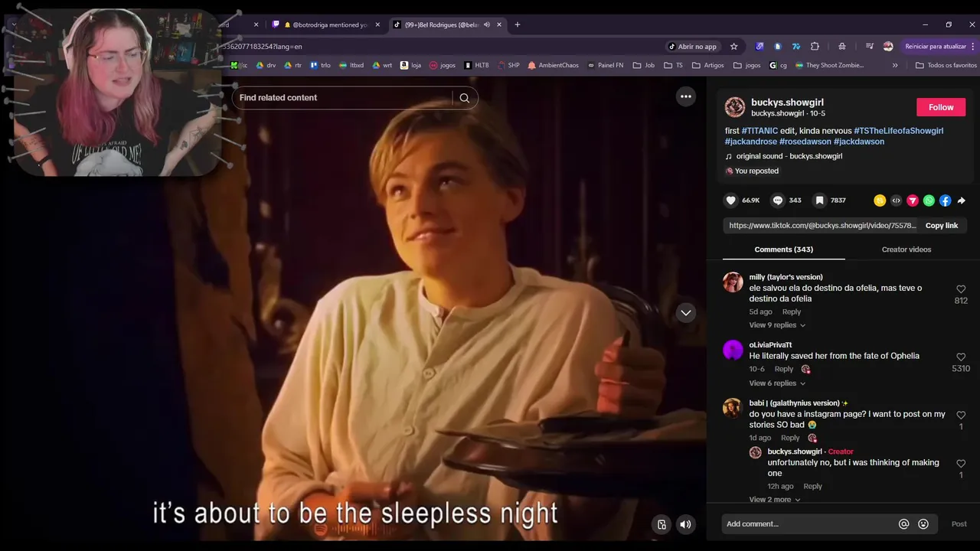Click the Post comment button
980x551 pixels.
(959, 524)
